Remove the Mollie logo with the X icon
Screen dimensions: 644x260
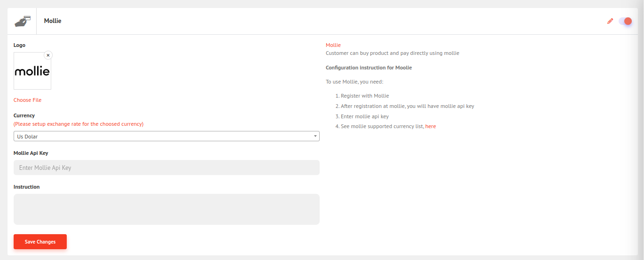[48, 55]
